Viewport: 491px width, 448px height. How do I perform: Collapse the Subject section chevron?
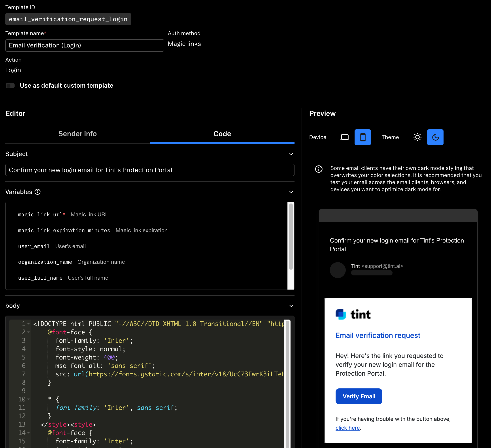click(x=291, y=154)
